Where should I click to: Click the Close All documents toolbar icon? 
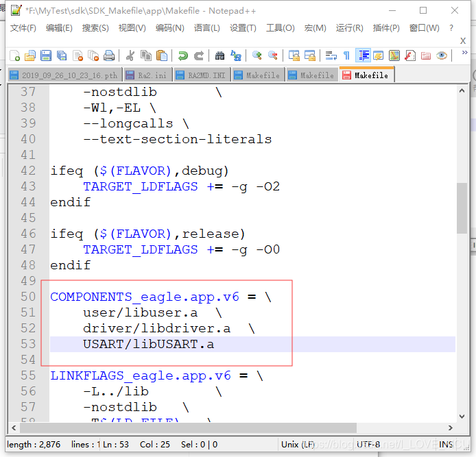tap(93, 55)
